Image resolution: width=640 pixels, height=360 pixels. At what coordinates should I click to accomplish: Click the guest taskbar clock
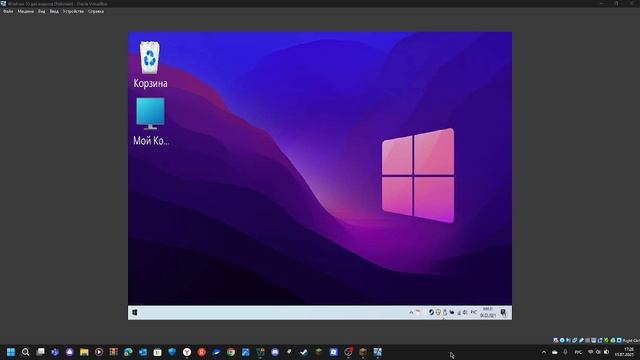(488, 313)
